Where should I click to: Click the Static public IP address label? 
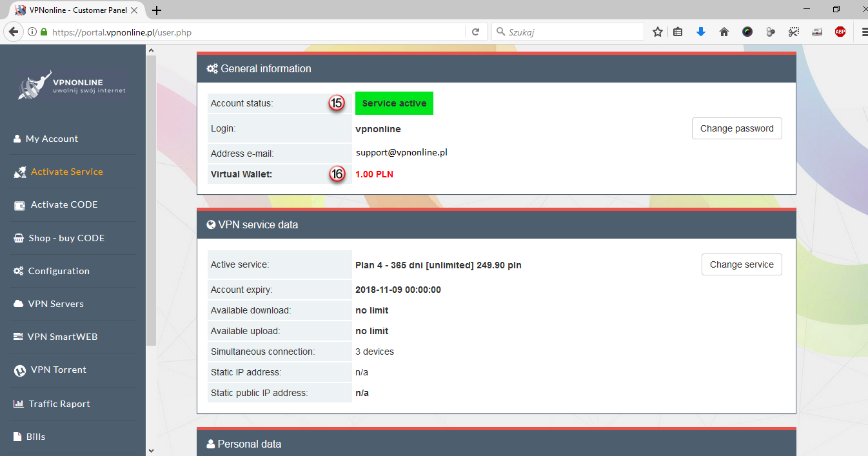tap(259, 393)
